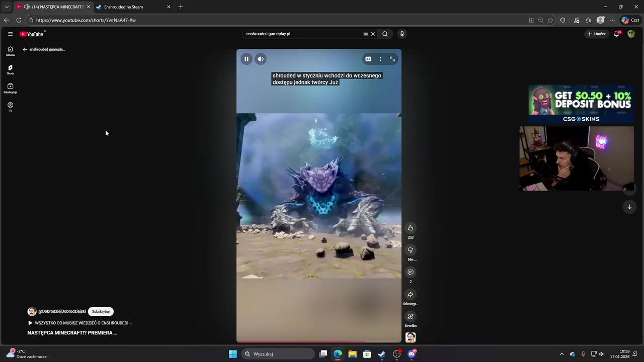Open Steam from the taskbar
644x362 pixels.
(x=382, y=354)
